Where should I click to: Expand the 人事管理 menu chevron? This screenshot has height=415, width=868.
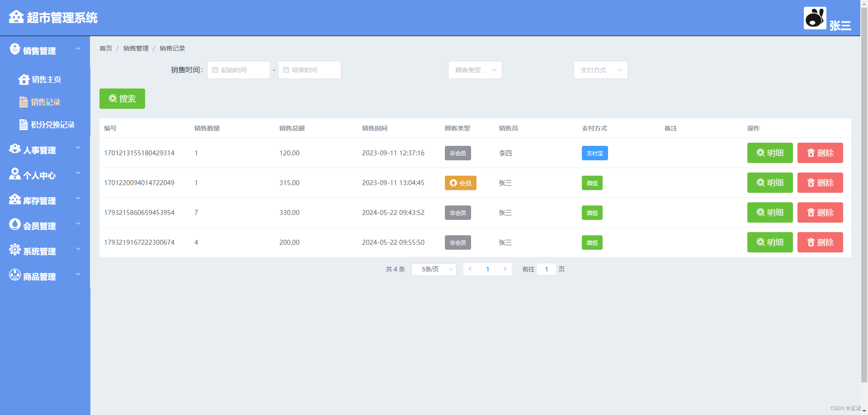pyautogui.click(x=78, y=148)
